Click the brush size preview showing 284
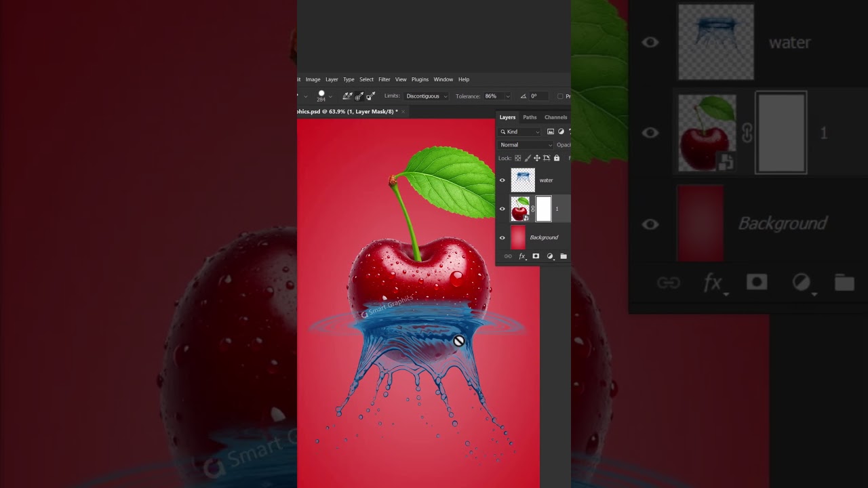The height and width of the screenshot is (488, 868). [x=321, y=96]
